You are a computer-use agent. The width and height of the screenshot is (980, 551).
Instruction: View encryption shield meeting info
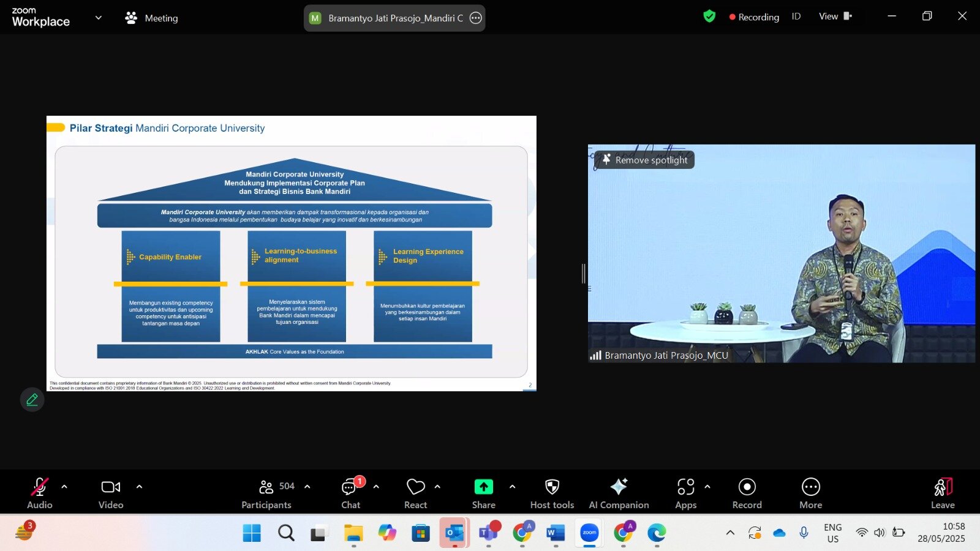pos(709,17)
